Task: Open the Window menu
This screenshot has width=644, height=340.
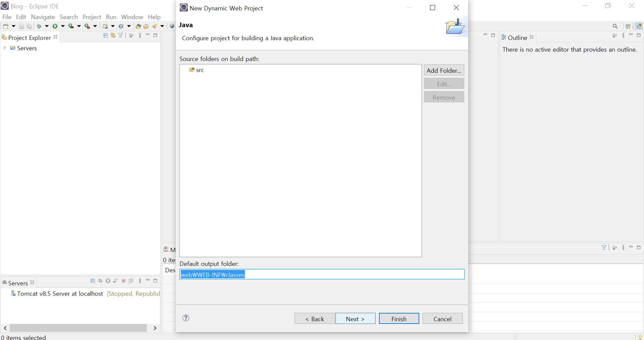Action: pos(132,17)
